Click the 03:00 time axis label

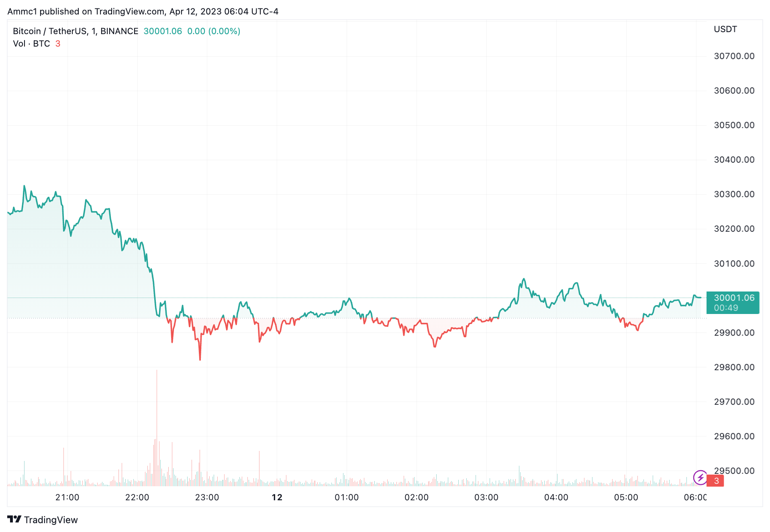tap(486, 497)
